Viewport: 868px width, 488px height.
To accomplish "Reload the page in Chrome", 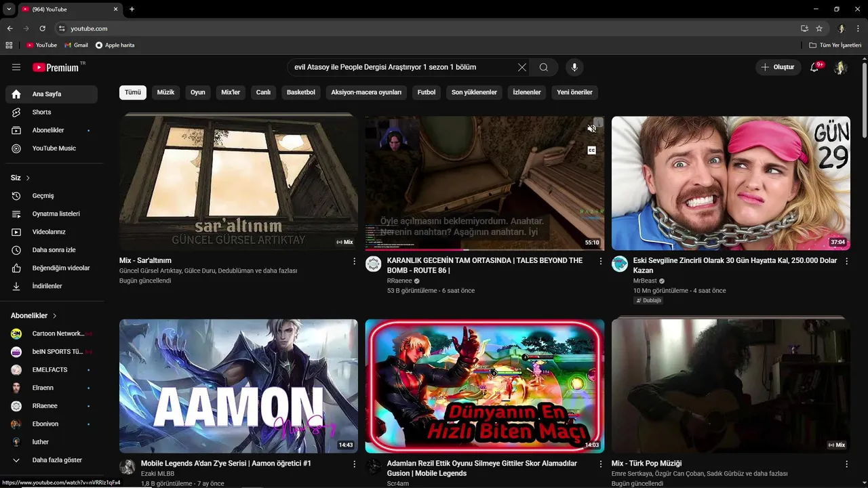I will point(42,28).
